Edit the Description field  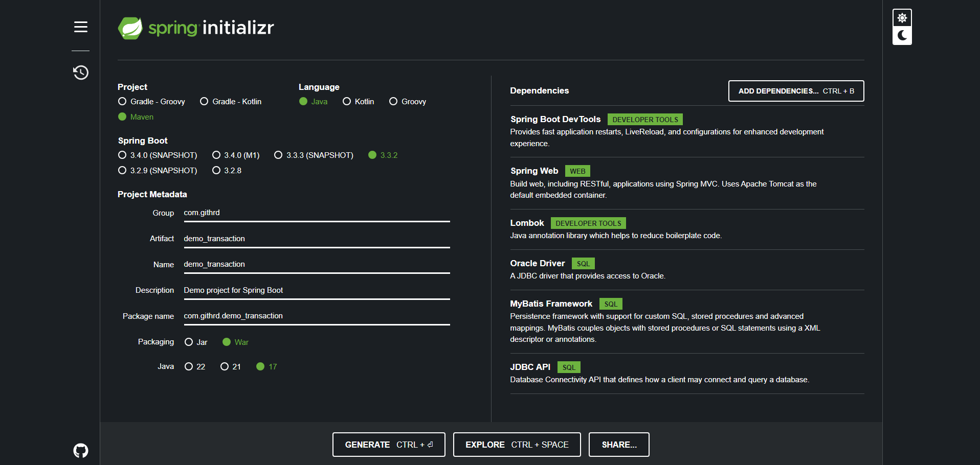(x=317, y=290)
